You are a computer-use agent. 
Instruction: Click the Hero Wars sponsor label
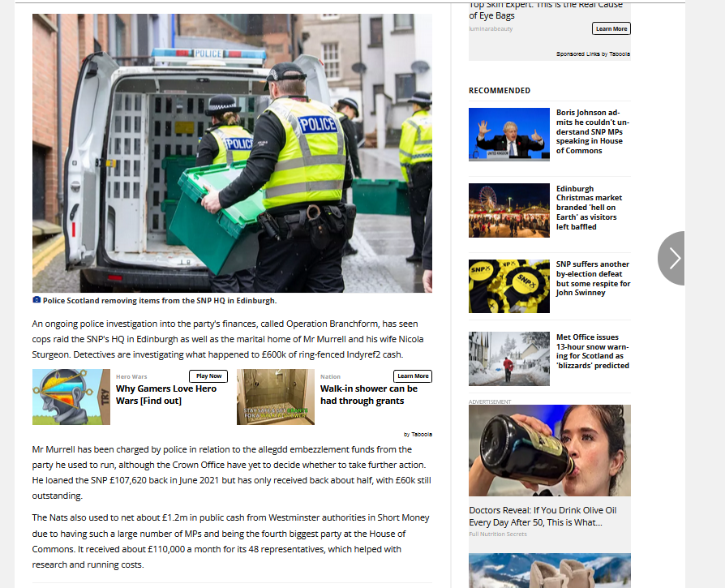point(131,377)
